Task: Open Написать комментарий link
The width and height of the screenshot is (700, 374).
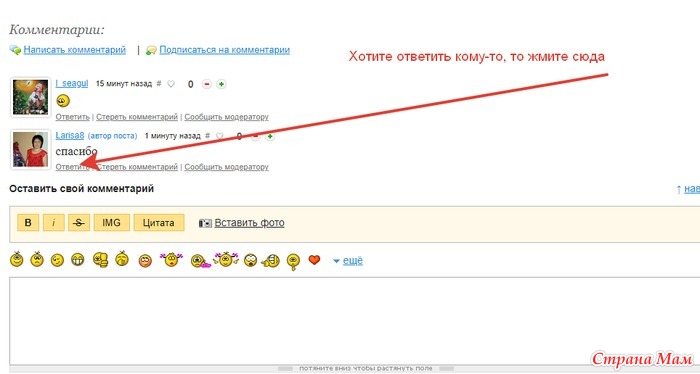Action: [x=75, y=50]
